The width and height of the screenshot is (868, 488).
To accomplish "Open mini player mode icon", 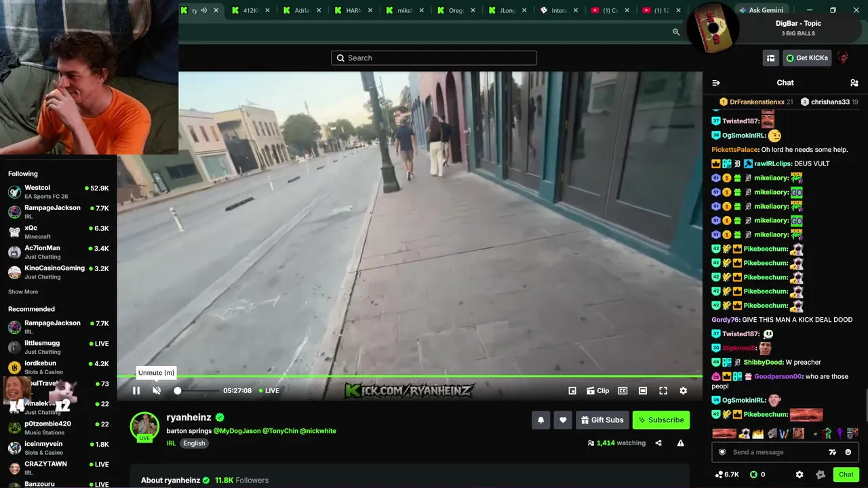I will (572, 390).
